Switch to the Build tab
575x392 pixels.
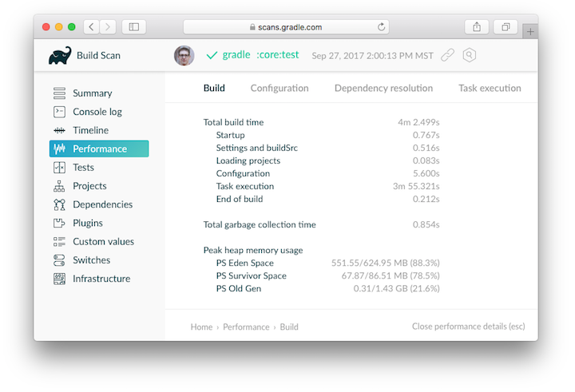(214, 88)
